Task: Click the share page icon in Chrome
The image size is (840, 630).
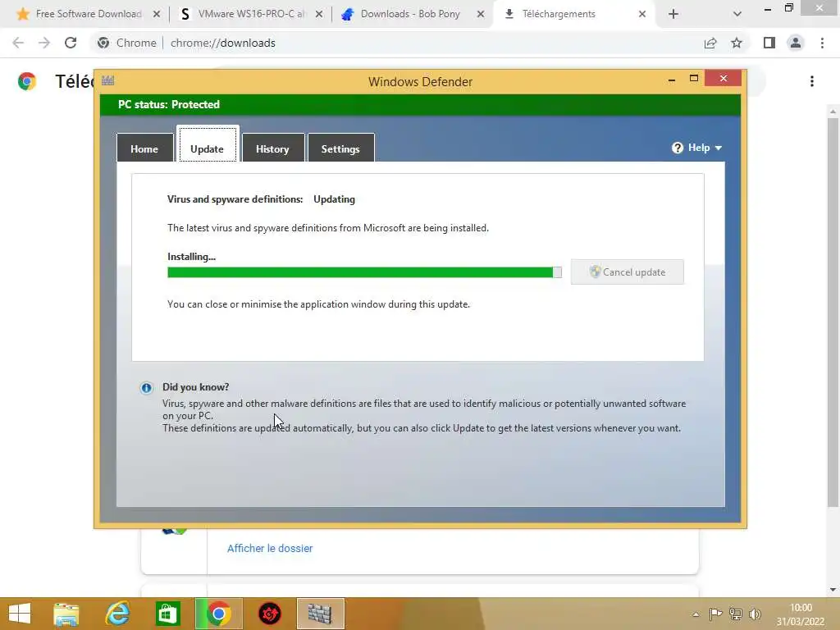Action: [710, 43]
